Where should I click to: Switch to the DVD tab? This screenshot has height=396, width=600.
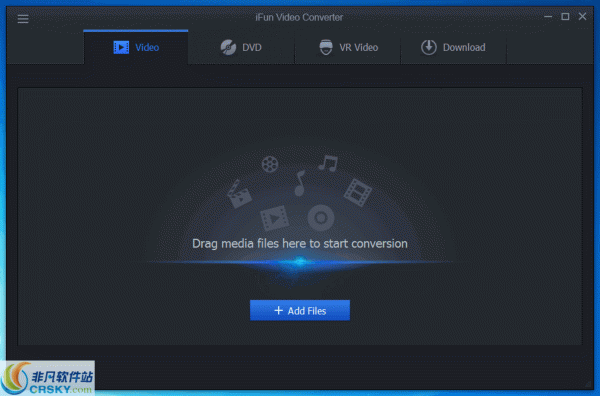point(241,47)
